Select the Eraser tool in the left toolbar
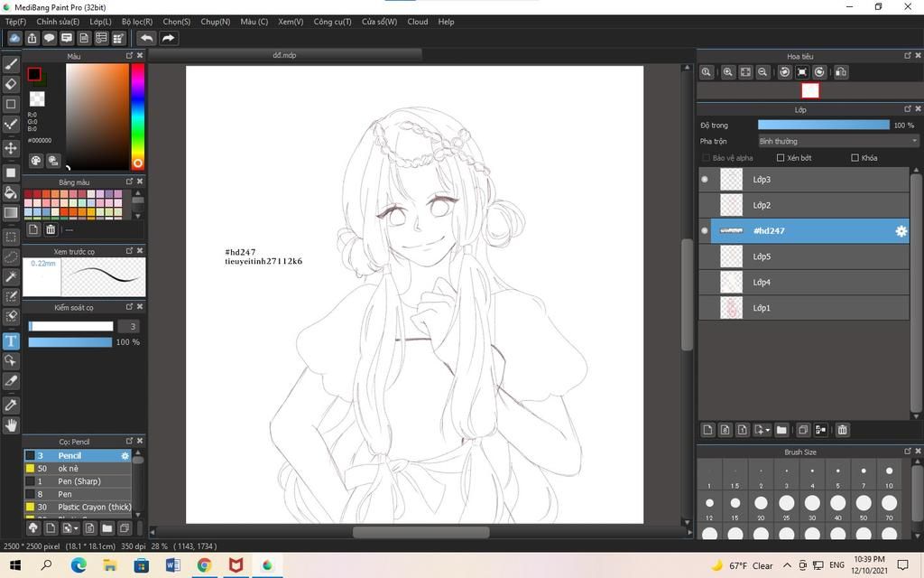 point(11,84)
